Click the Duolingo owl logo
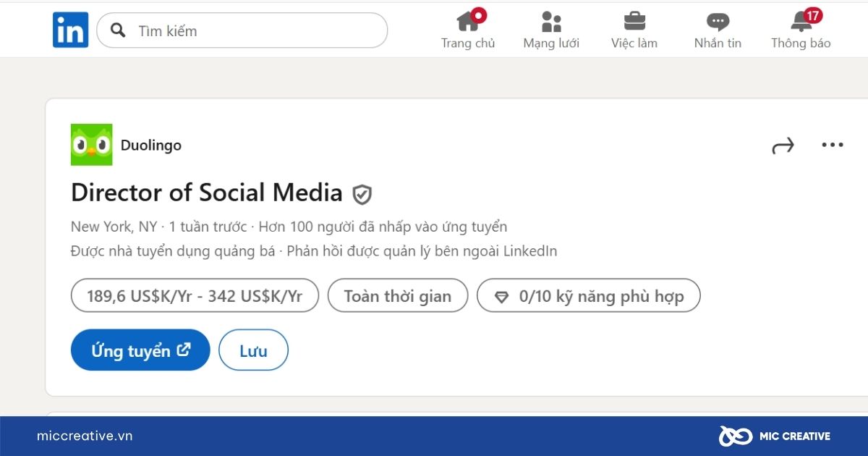868x456 pixels. [91, 145]
